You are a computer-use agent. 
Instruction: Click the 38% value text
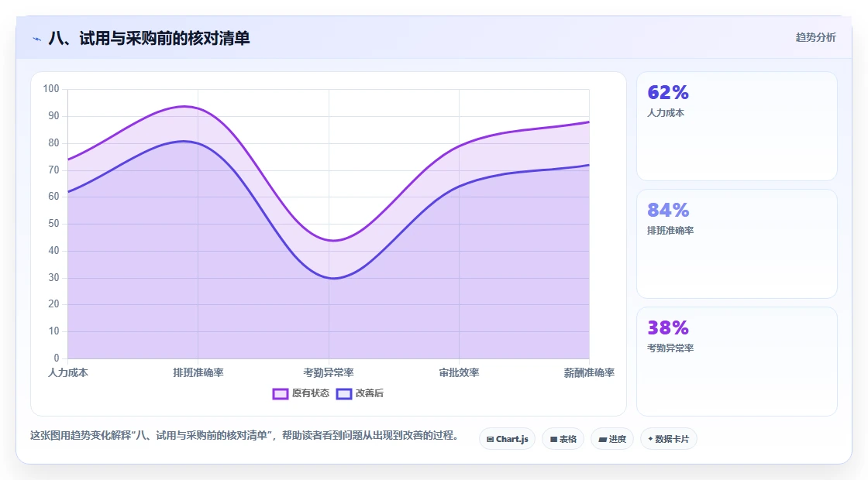(x=667, y=328)
